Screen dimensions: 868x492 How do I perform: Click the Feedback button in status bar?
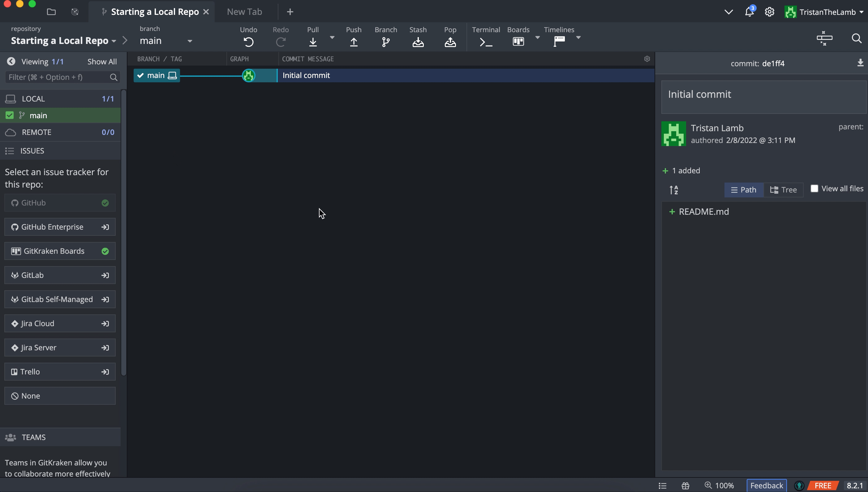pyautogui.click(x=766, y=486)
